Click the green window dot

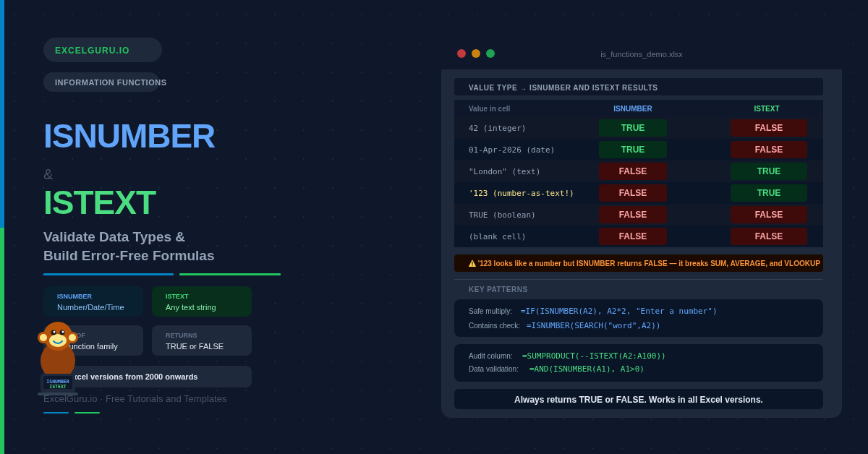click(490, 53)
